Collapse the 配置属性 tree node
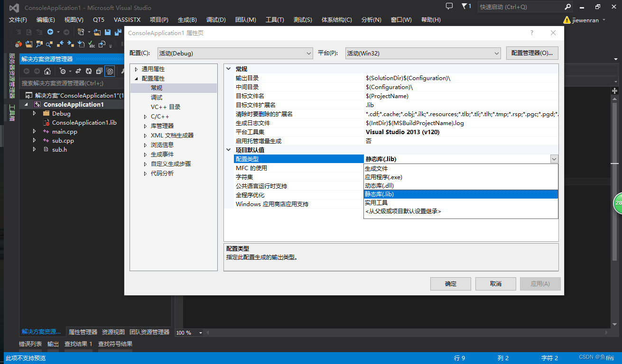Image resolution: width=622 pixels, height=364 pixels. [x=136, y=79]
